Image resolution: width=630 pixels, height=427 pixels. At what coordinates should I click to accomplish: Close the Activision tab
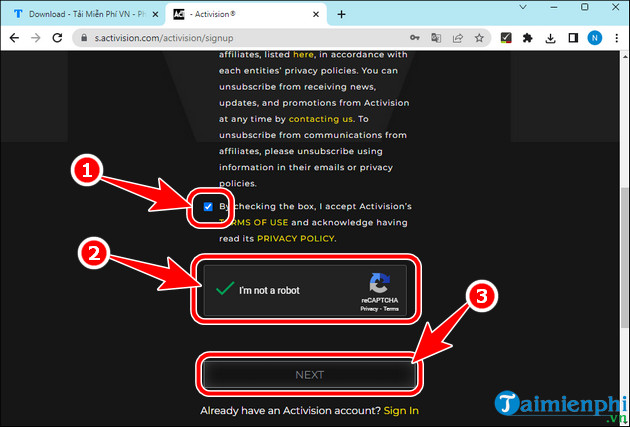(x=316, y=14)
